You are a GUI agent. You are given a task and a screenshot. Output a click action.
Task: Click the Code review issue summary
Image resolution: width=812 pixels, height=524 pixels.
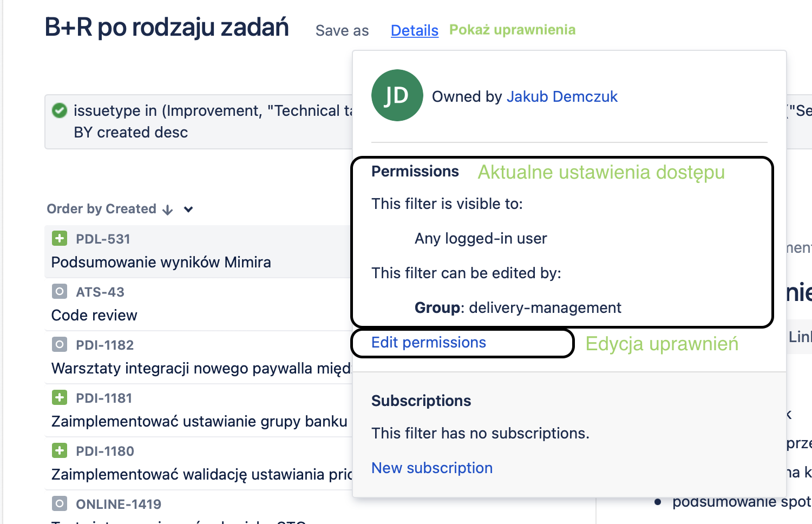tap(94, 315)
